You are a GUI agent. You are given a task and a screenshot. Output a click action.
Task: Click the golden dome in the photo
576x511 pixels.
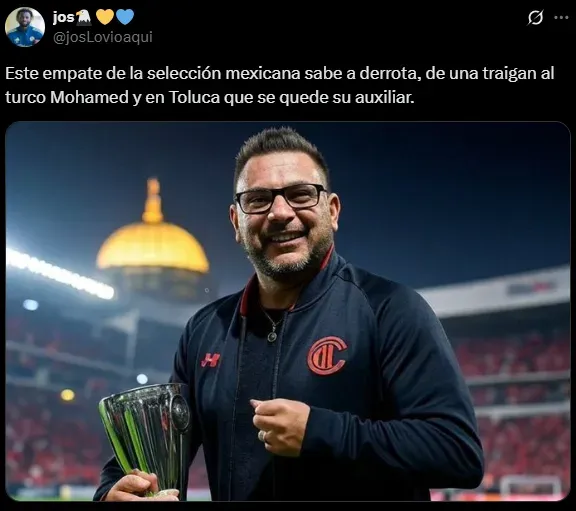(x=152, y=235)
